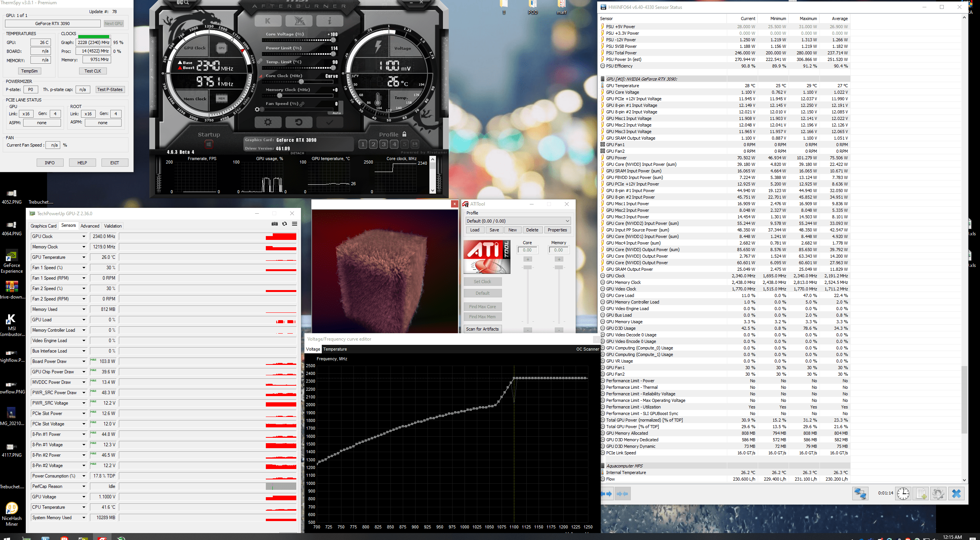Apply settings with Afterburner checkmark button

329,122
